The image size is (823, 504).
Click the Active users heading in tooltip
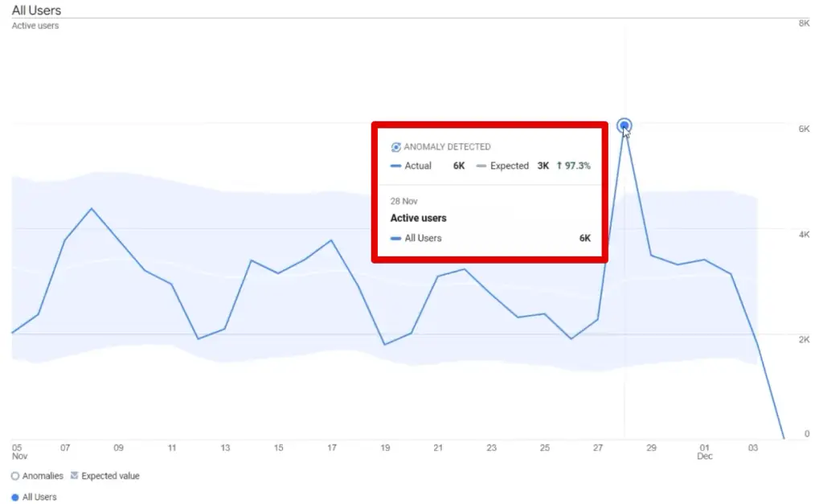tap(418, 218)
